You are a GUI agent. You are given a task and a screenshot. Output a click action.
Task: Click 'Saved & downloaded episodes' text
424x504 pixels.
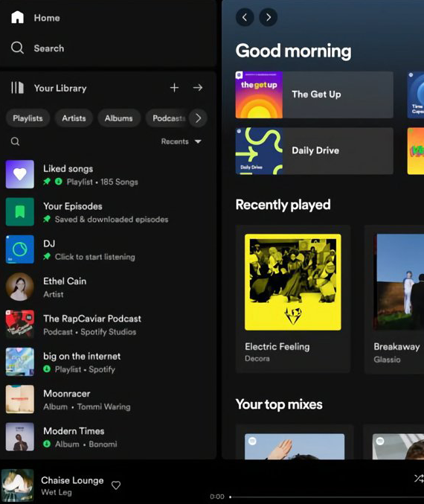tap(112, 220)
